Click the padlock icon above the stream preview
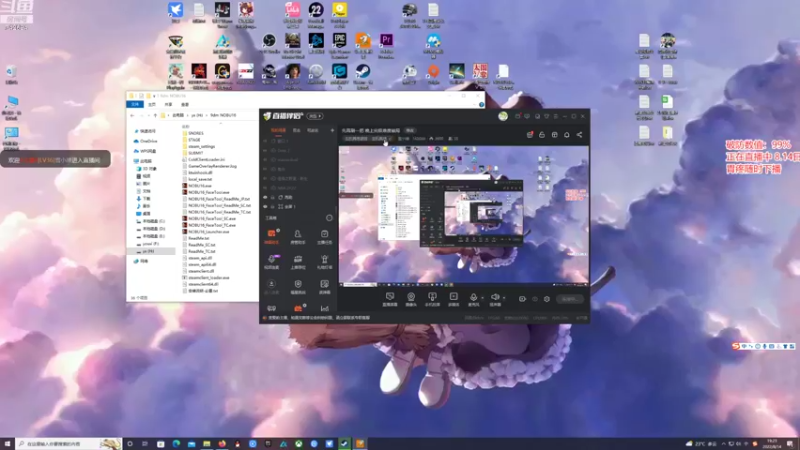 [542, 135]
